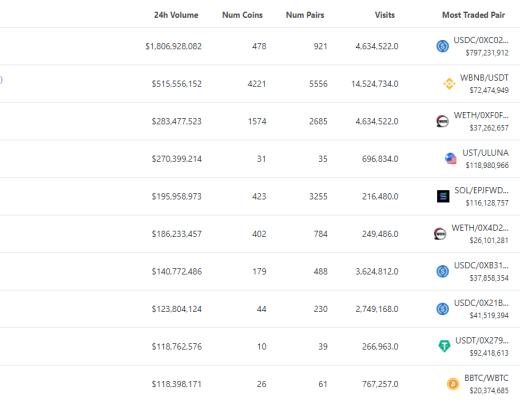Click the USDC icon beside USDC/0XB31
This screenshot has height=400, width=520.
click(x=442, y=271)
